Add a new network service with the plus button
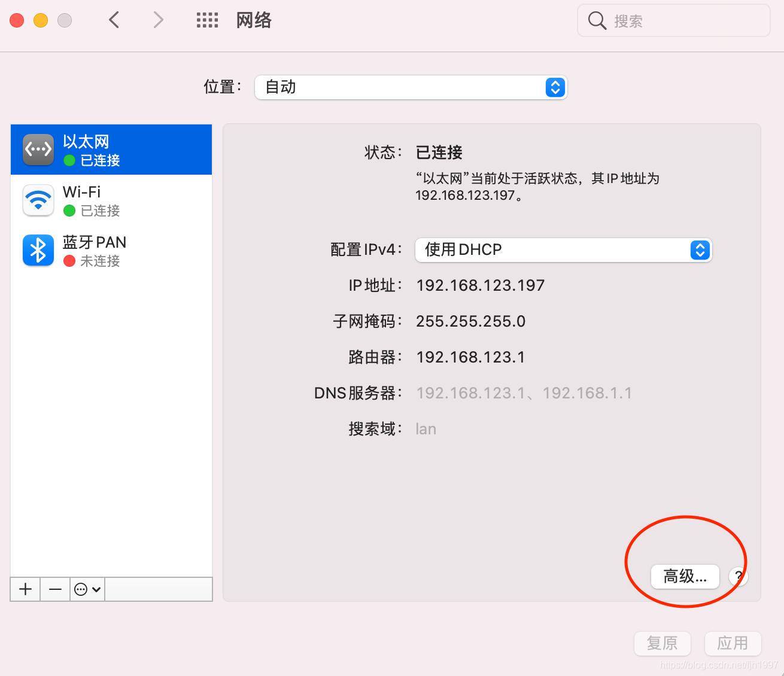 25,589
